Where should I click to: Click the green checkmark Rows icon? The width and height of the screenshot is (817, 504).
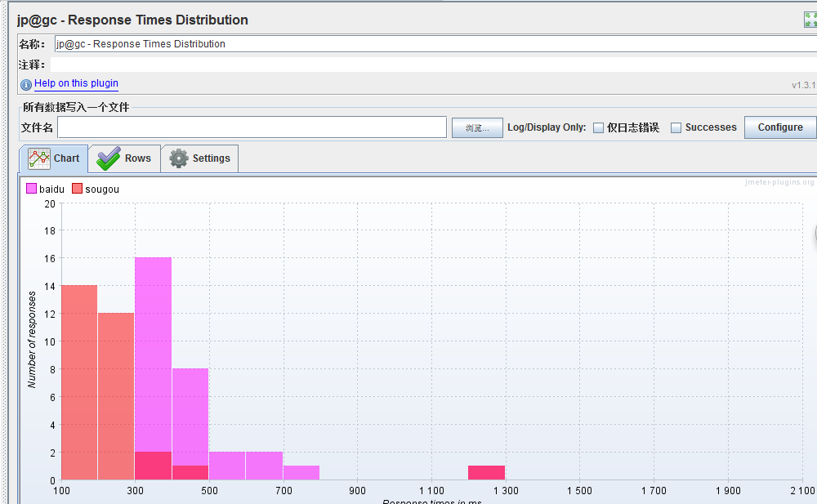pyautogui.click(x=109, y=158)
